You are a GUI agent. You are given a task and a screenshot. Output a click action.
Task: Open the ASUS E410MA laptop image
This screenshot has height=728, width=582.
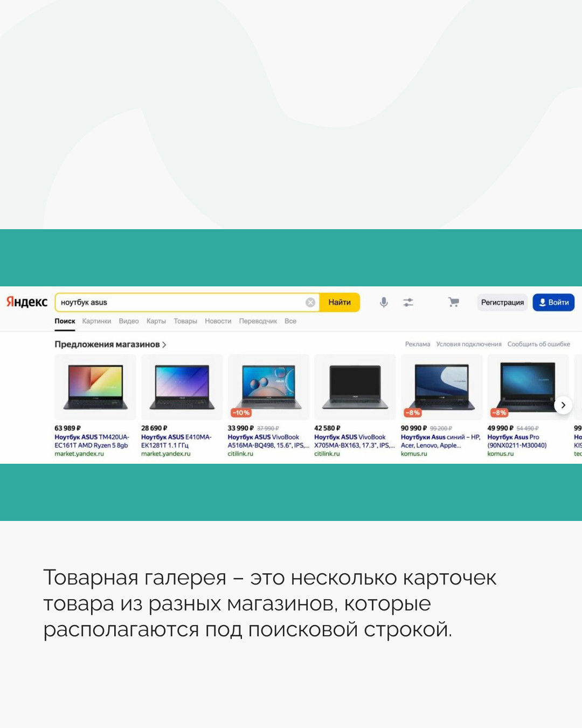(x=182, y=387)
